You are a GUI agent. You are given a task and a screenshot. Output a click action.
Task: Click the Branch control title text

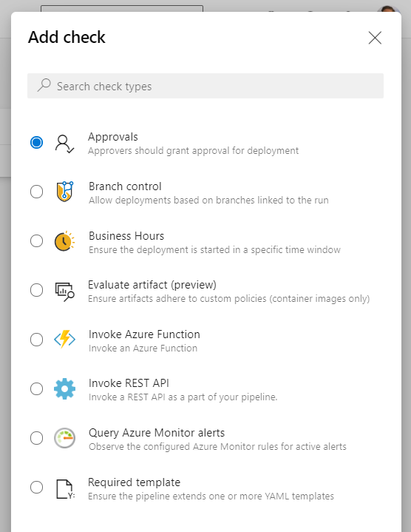(125, 186)
